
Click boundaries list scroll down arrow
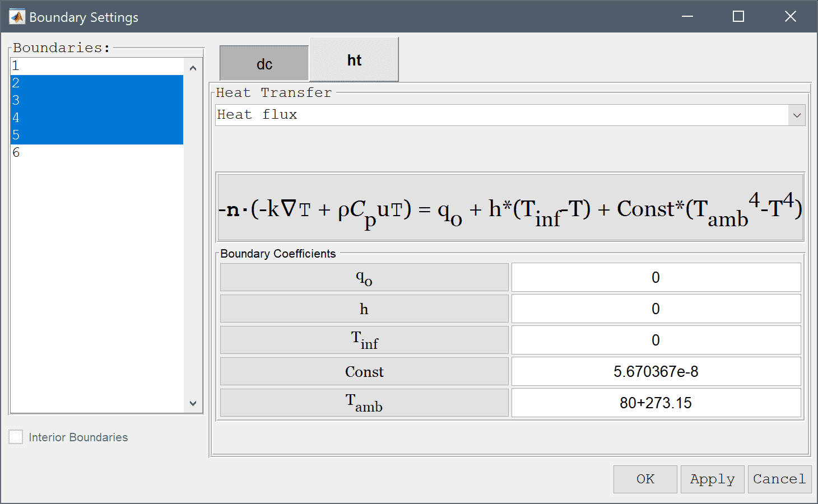tap(193, 403)
